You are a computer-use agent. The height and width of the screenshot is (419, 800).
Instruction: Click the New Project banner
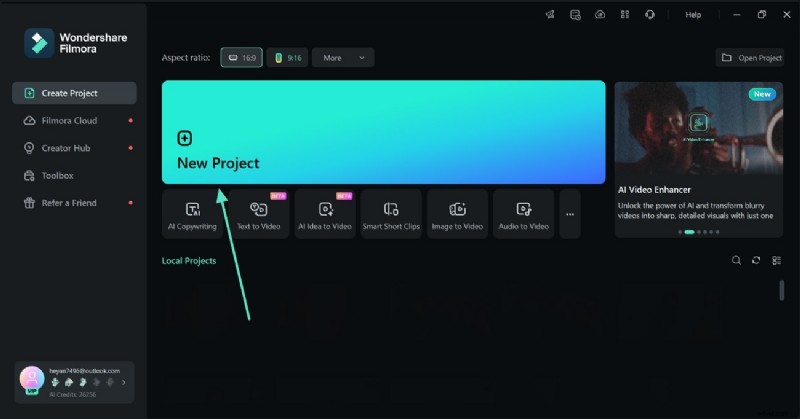pos(384,132)
